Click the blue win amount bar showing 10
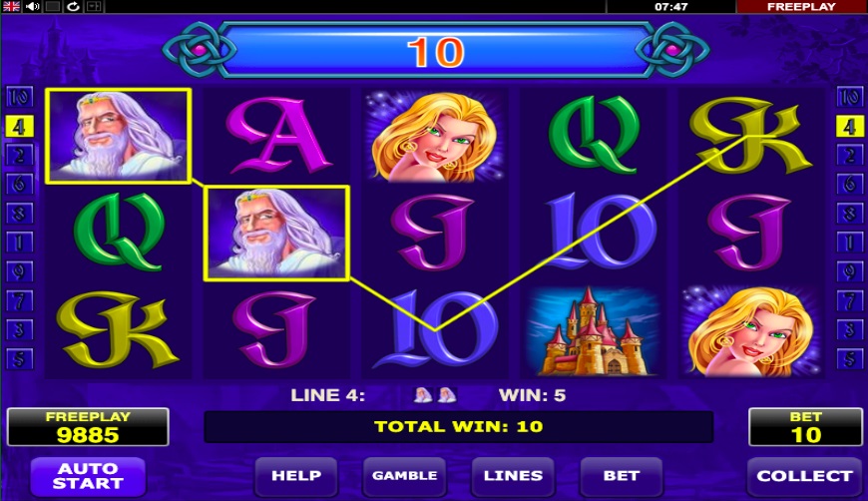Image resolution: width=868 pixels, height=501 pixels. click(x=436, y=51)
